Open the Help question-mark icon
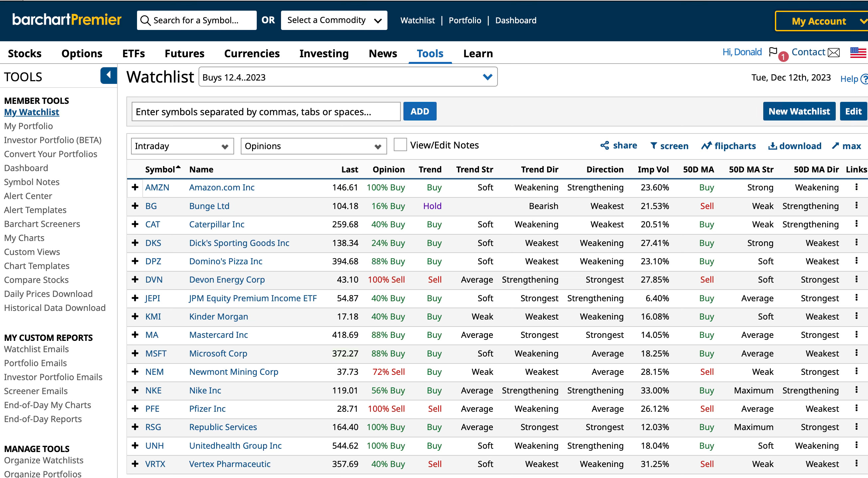The image size is (868, 478). tap(864, 79)
